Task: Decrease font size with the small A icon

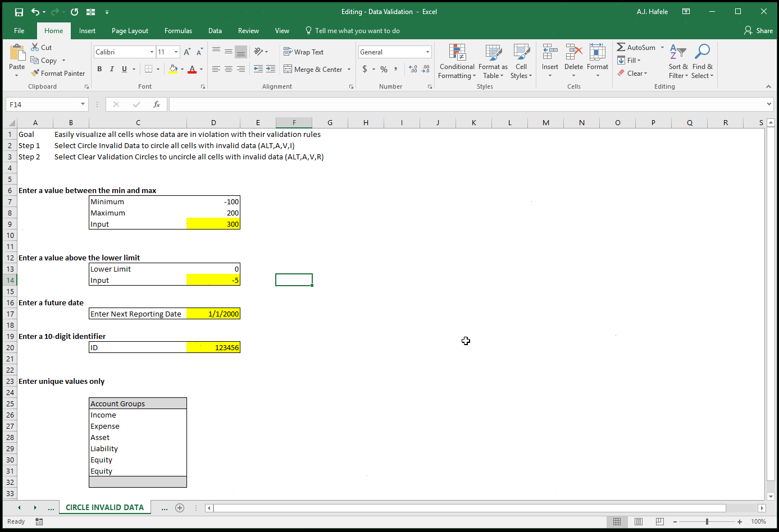Action: (x=199, y=52)
